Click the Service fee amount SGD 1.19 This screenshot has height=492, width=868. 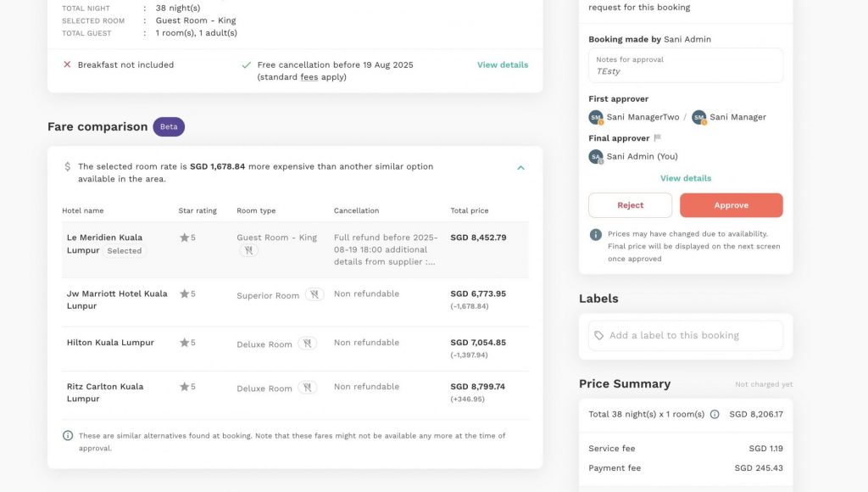(766, 449)
